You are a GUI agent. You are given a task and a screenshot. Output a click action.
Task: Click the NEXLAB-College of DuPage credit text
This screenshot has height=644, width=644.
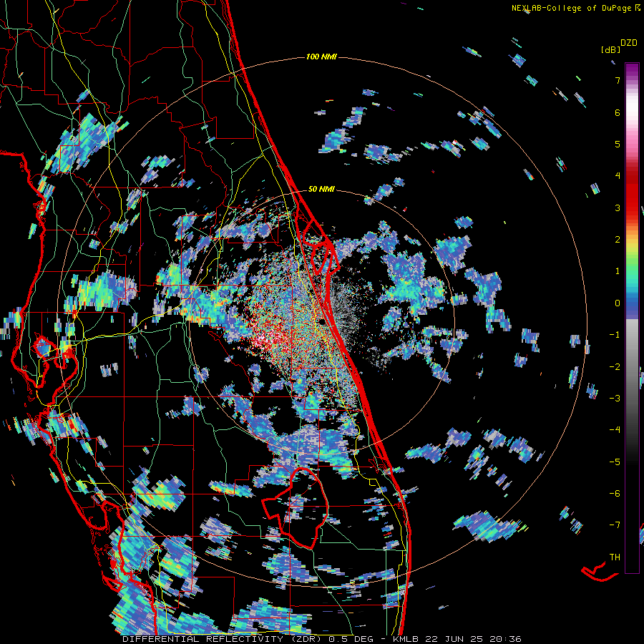tap(572, 8)
